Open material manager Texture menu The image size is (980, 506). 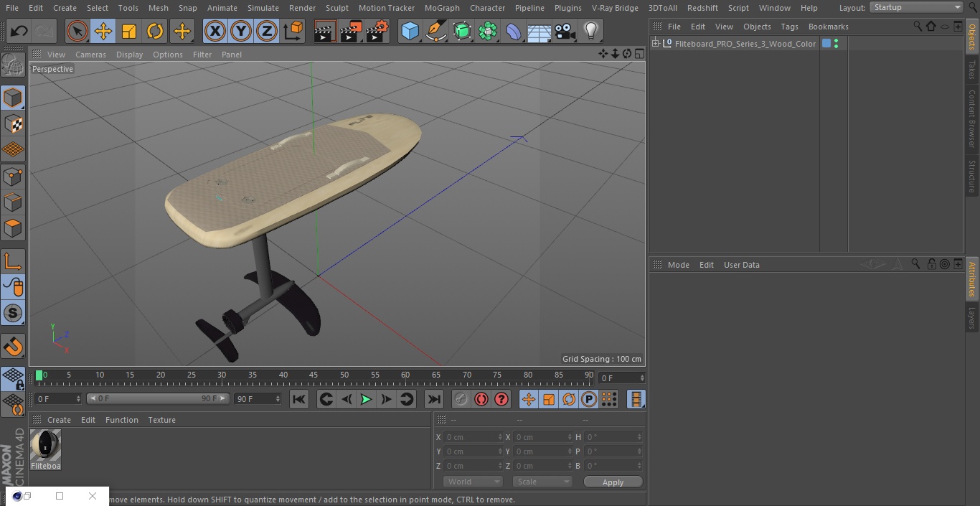[x=161, y=420]
